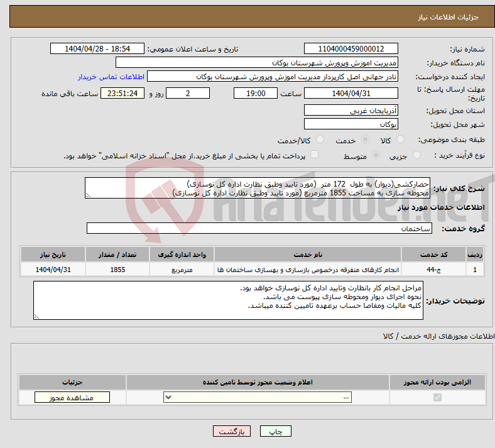Select the کالا radio button

pyautogui.click(x=400, y=139)
